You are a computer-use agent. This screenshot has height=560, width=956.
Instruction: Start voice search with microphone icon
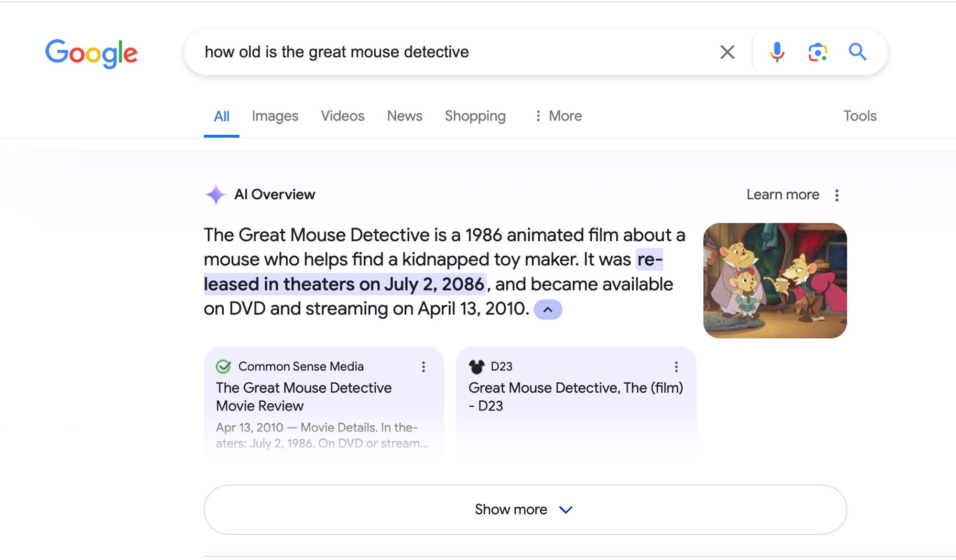[777, 52]
